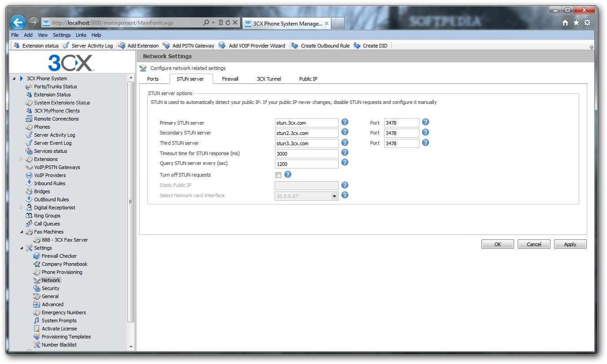
Task: Open browser home icon
Action: (x=565, y=23)
